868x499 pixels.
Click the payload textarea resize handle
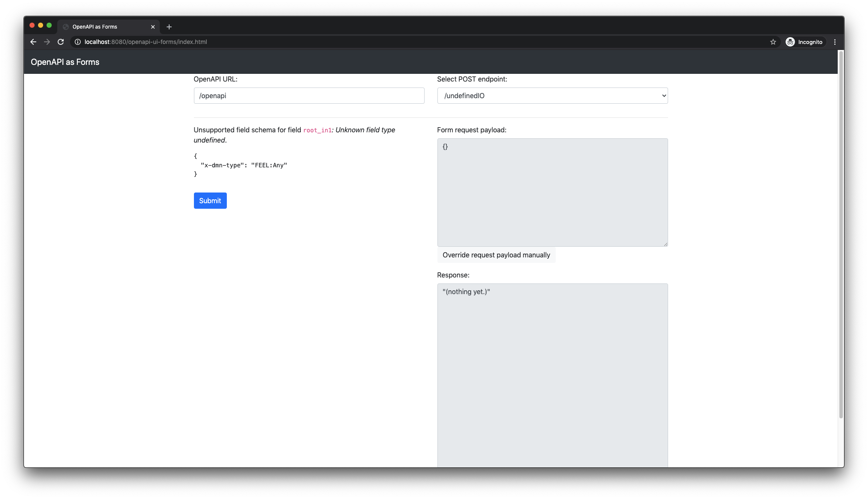665,244
